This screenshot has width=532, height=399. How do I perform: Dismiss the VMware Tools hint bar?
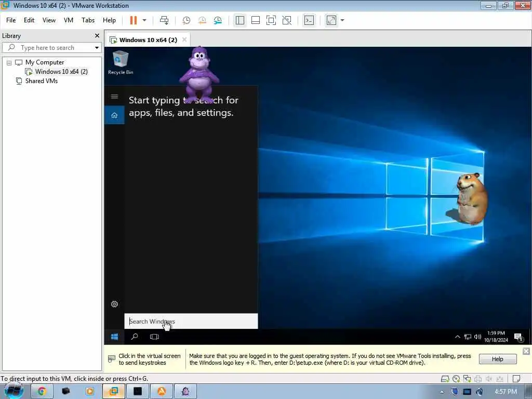(x=526, y=351)
